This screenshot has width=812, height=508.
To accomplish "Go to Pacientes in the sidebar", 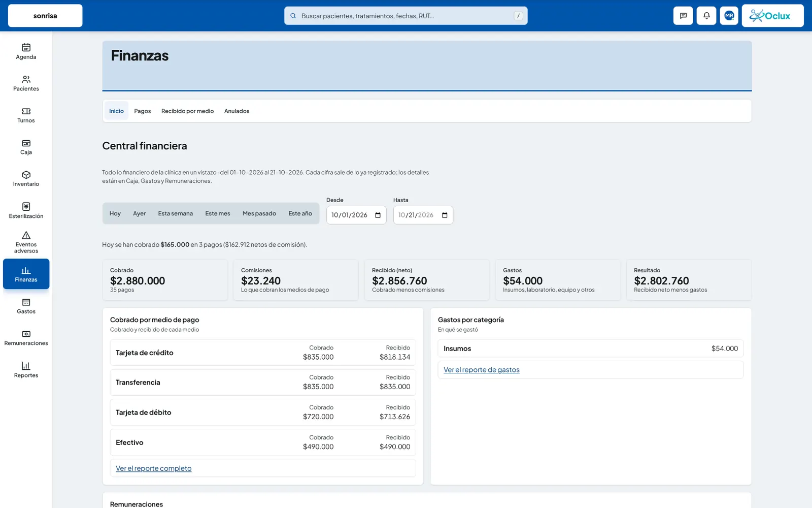I will click(x=26, y=83).
